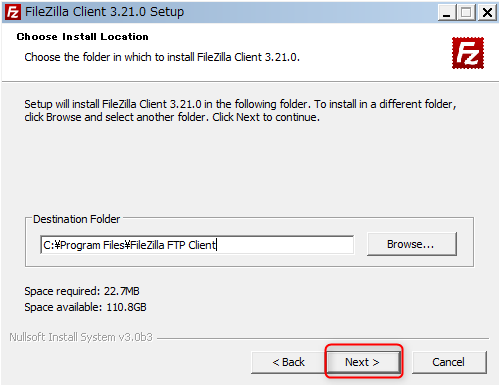Image resolution: width=499 pixels, height=385 pixels.
Task: Minimize the FileZilla Setup window
Action: click(447, 13)
